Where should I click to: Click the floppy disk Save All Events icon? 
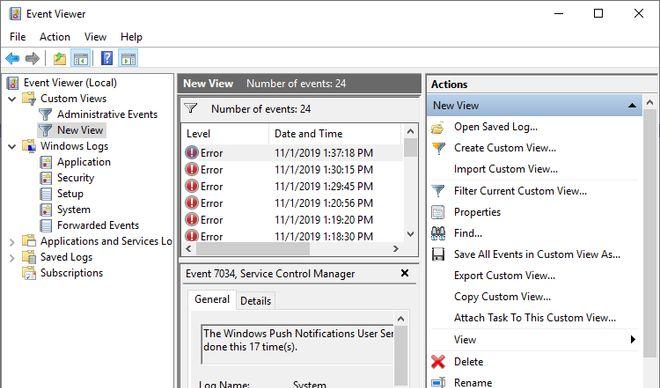438,254
